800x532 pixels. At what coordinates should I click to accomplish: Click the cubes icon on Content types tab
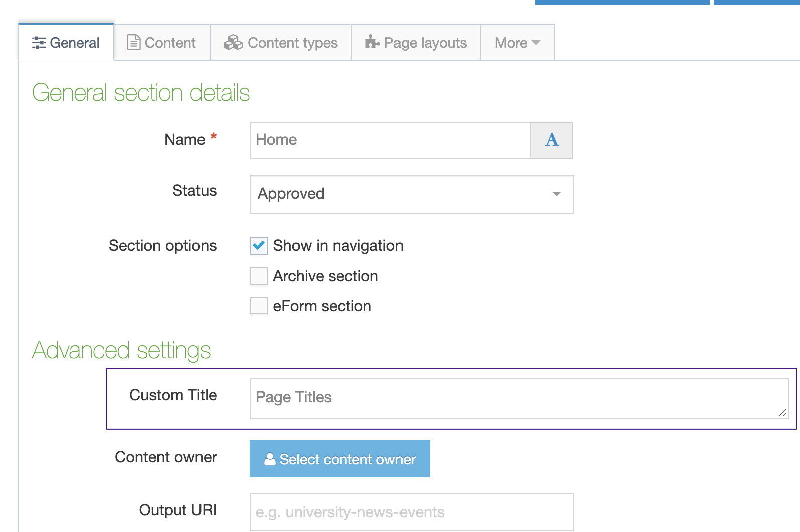click(x=233, y=43)
